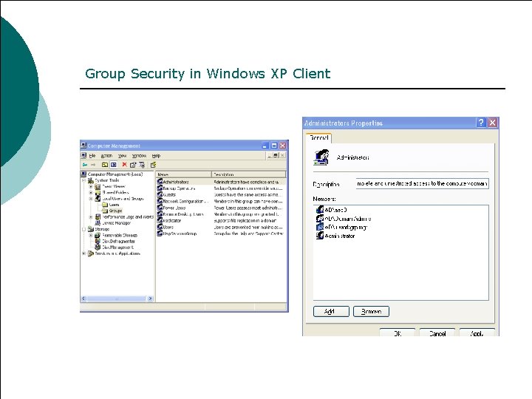Viewport: 532px width, 399px height.
Task: Click Cancel in Administrators Properties
Action: 437,332
